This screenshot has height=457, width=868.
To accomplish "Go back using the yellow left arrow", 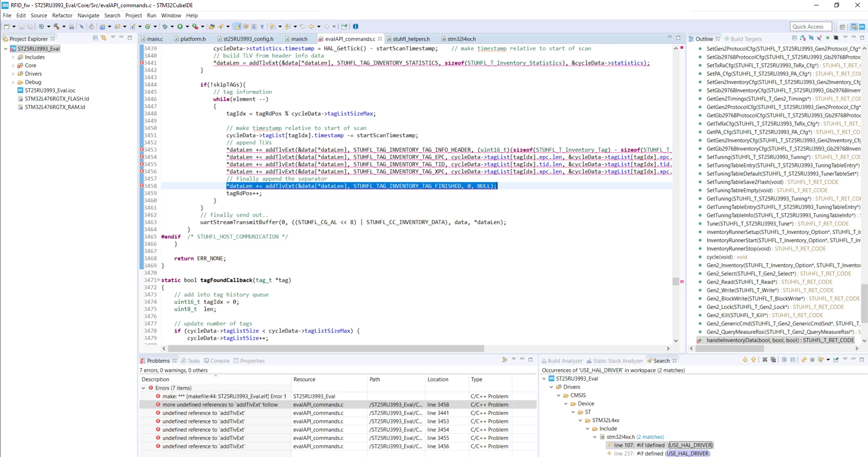I will [311, 26].
